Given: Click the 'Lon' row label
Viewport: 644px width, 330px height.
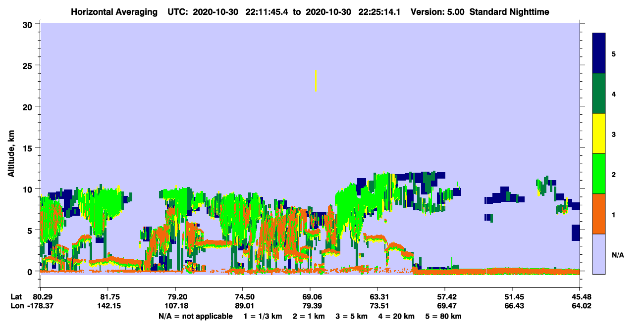Looking at the screenshot, I should [17, 306].
